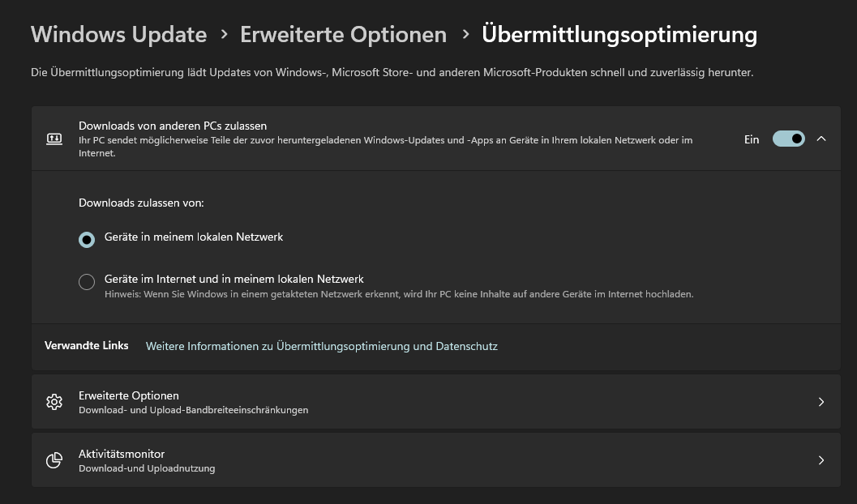Turn off Downloads von anderen PCs zulassen
This screenshot has width=857, height=504.
coord(788,139)
